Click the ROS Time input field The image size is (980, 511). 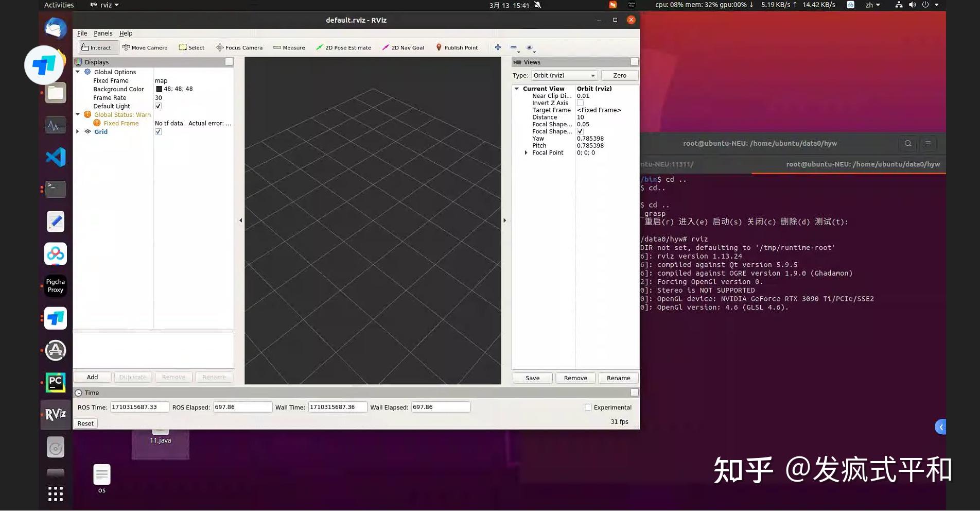[139, 407]
